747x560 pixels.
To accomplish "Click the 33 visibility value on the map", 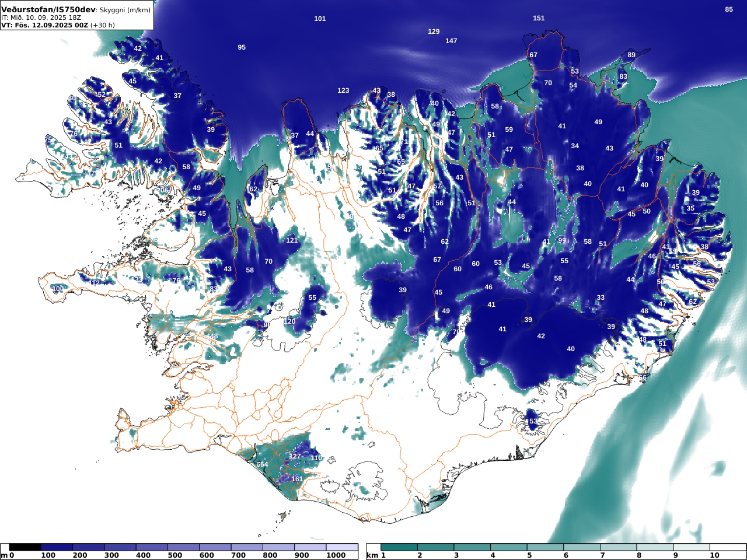I will coord(601,297).
